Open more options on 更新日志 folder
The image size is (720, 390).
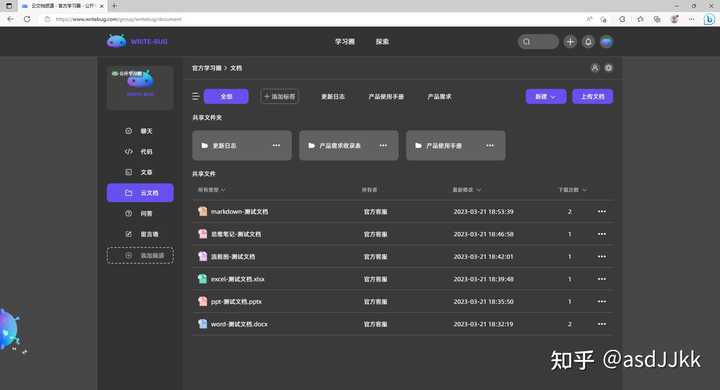pyautogui.click(x=276, y=146)
